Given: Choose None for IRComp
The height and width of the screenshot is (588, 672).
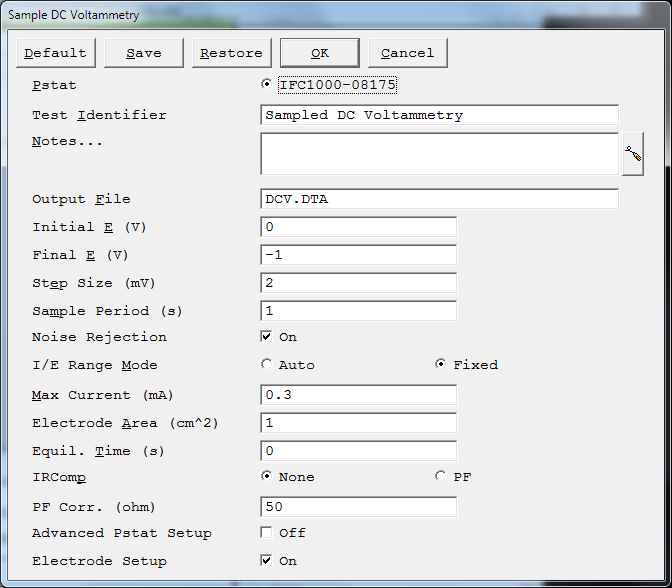Looking at the screenshot, I should tap(266, 476).
